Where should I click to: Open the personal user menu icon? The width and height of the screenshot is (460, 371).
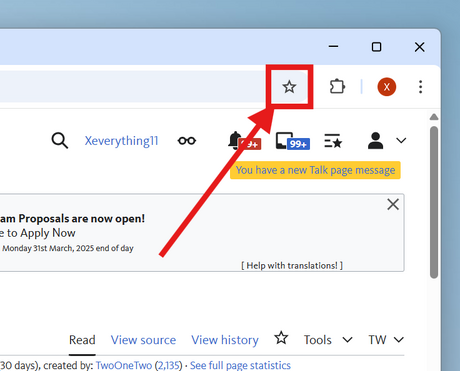(x=375, y=140)
